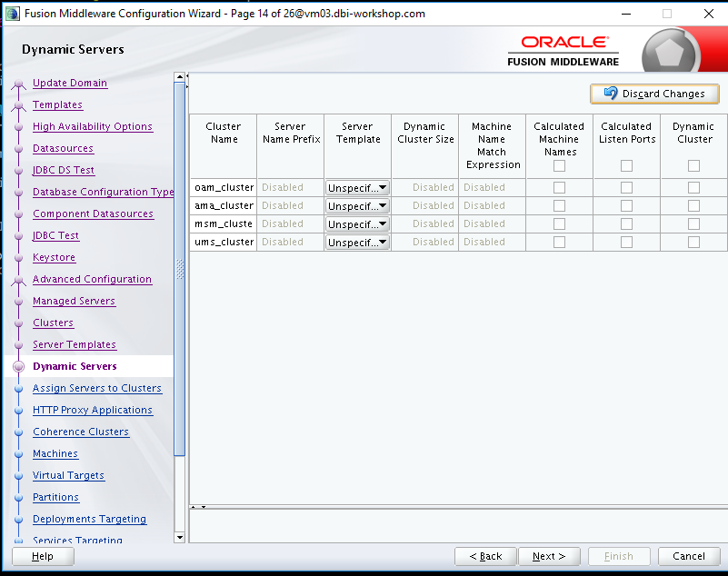Screen dimensions: 728x576
Task: Go to Server Templates step
Action: point(75,344)
